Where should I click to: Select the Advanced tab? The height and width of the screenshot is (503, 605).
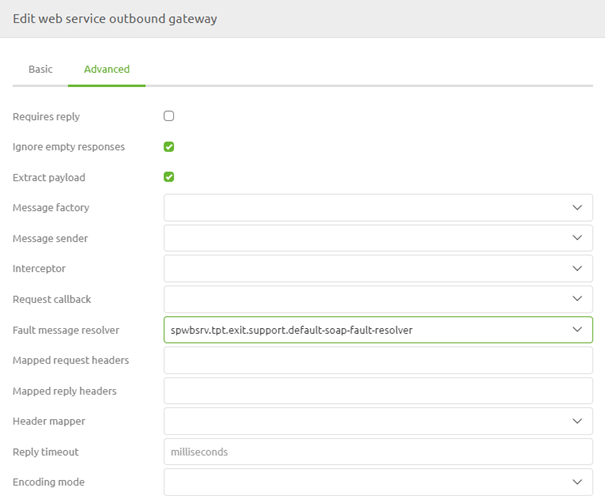tap(106, 69)
